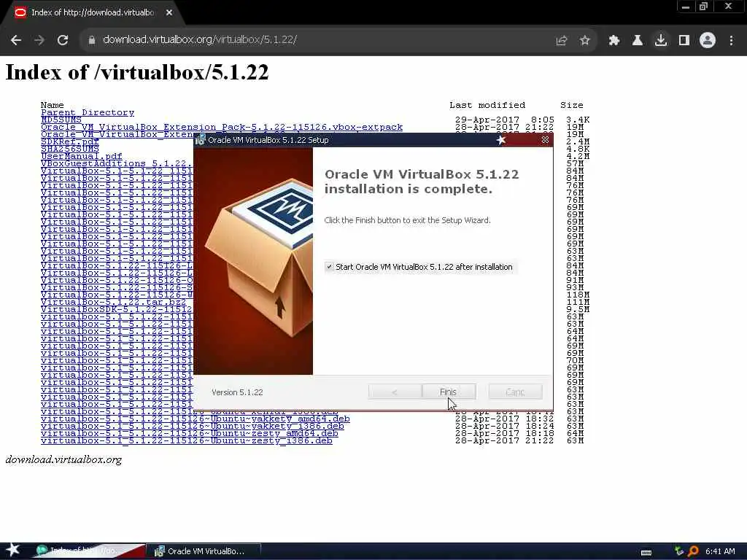The height and width of the screenshot is (560, 747).
Task: Close the Index of browser tab
Action: point(169,13)
